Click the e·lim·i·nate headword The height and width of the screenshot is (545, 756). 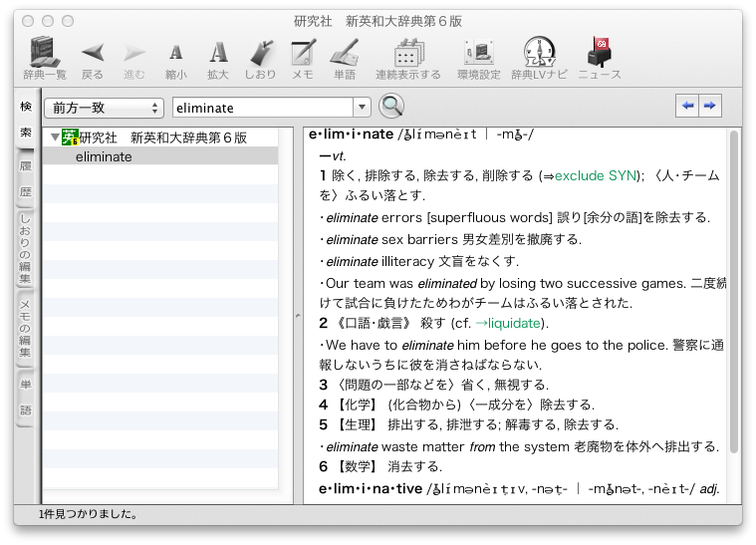351,135
